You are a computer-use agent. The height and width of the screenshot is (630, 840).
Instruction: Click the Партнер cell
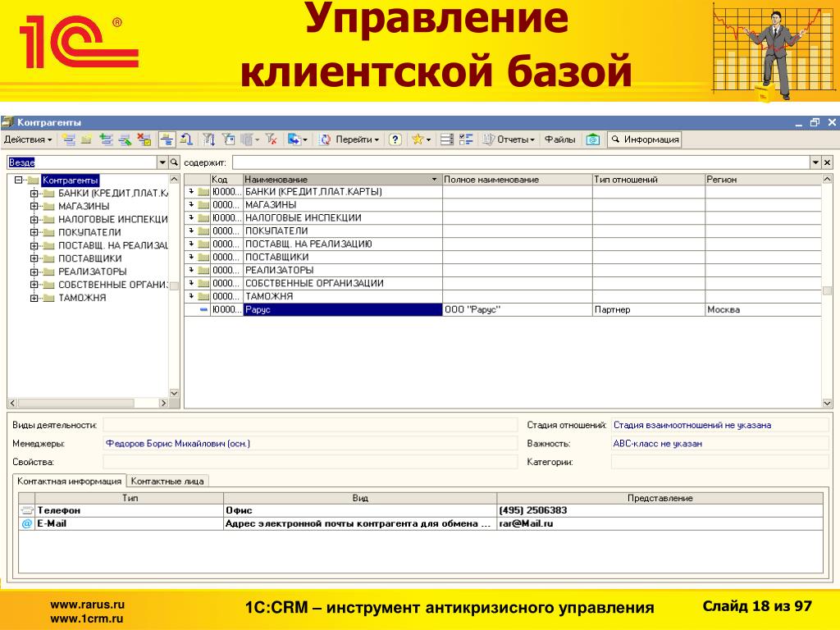tap(648, 309)
